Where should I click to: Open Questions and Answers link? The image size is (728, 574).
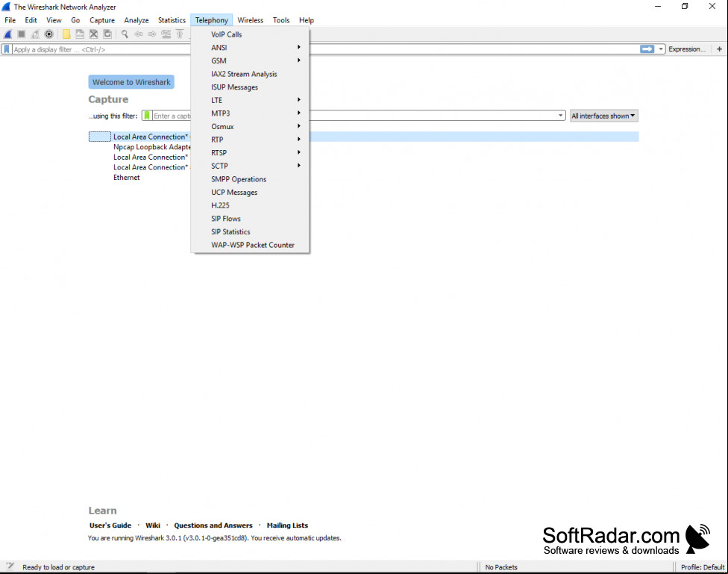click(x=213, y=525)
